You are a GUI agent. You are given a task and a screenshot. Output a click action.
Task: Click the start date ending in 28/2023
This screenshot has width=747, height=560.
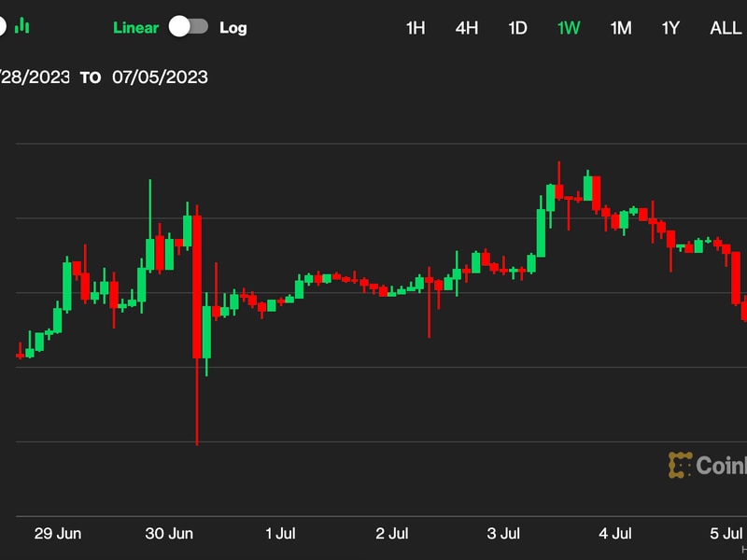pyautogui.click(x=35, y=77)
